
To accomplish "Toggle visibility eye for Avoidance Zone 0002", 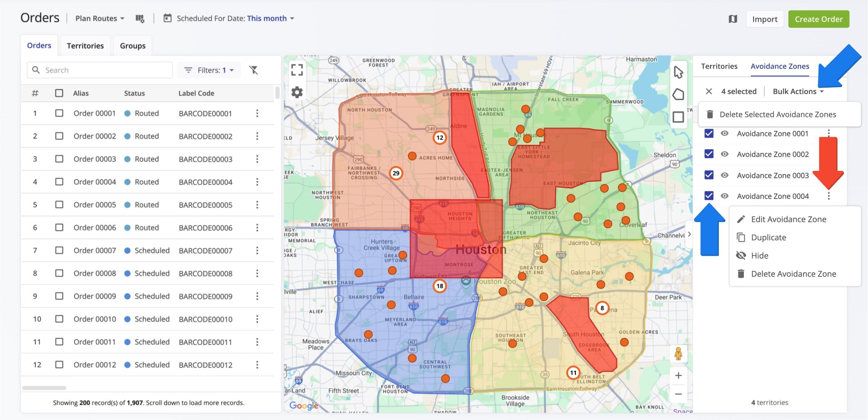I will 725,154.
